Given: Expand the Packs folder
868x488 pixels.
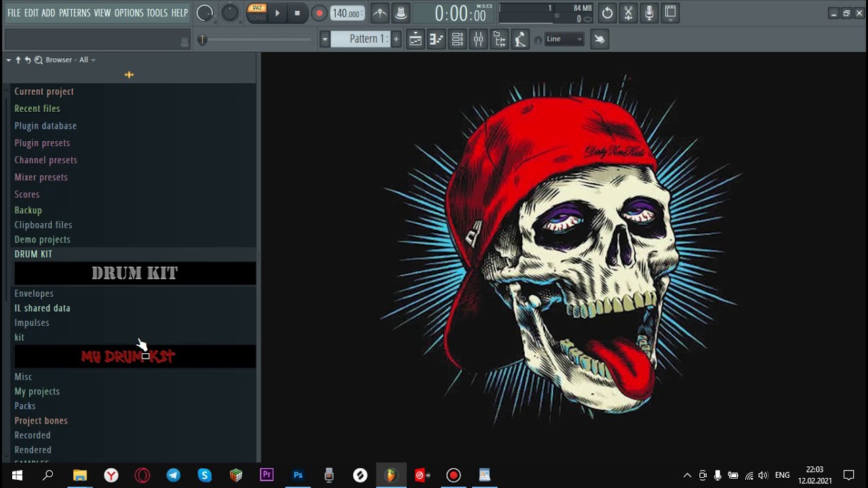Looking at the screenshot, I should coord(25,406).
